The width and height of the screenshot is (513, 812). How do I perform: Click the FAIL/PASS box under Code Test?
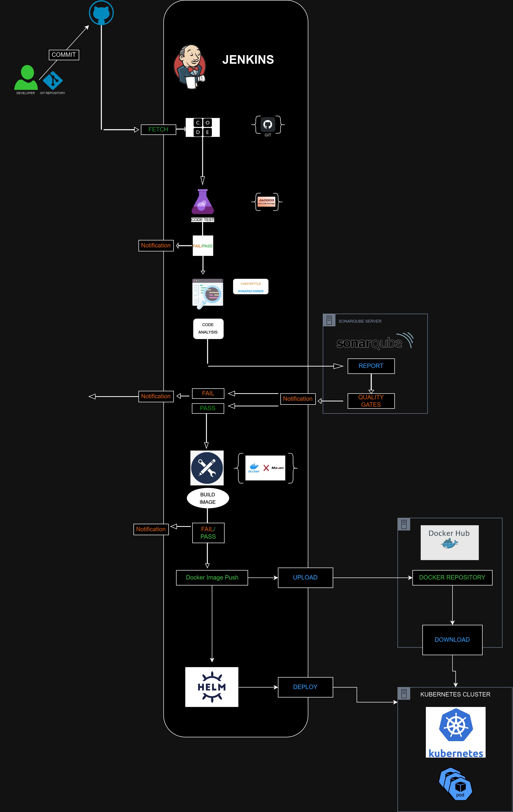click(203, 246)
